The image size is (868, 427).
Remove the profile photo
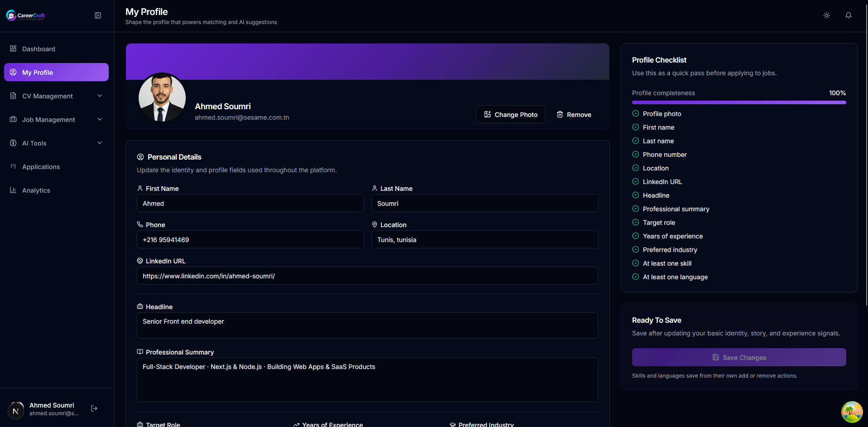(574, 114)
